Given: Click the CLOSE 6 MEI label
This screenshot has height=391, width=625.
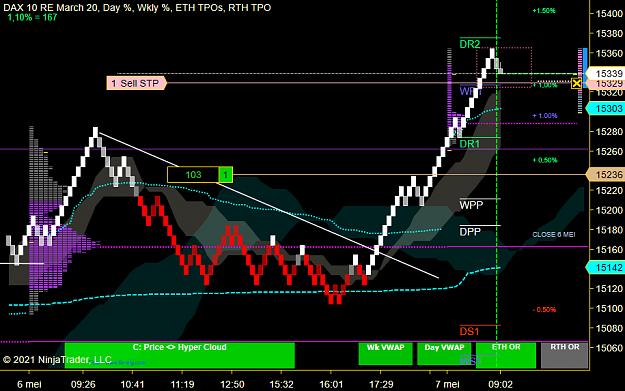Looking at the screenshot, I should pyautogui.click(x=554, y=234).
